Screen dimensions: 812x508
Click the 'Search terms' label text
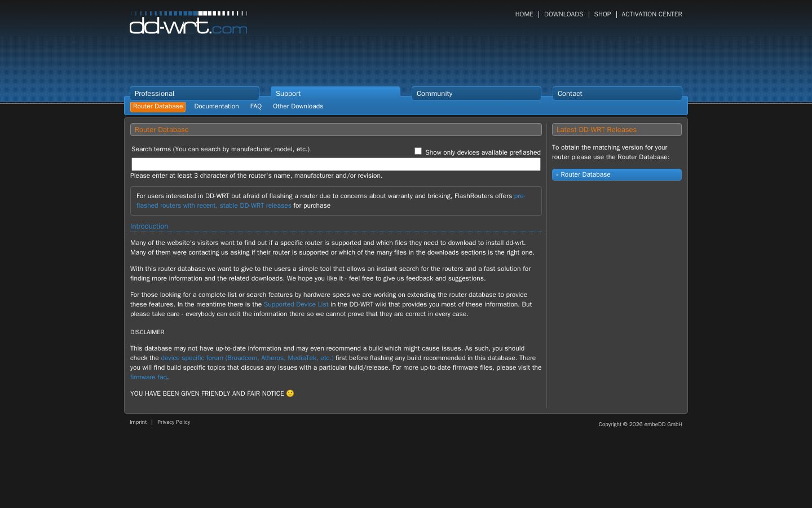(220, 149)
